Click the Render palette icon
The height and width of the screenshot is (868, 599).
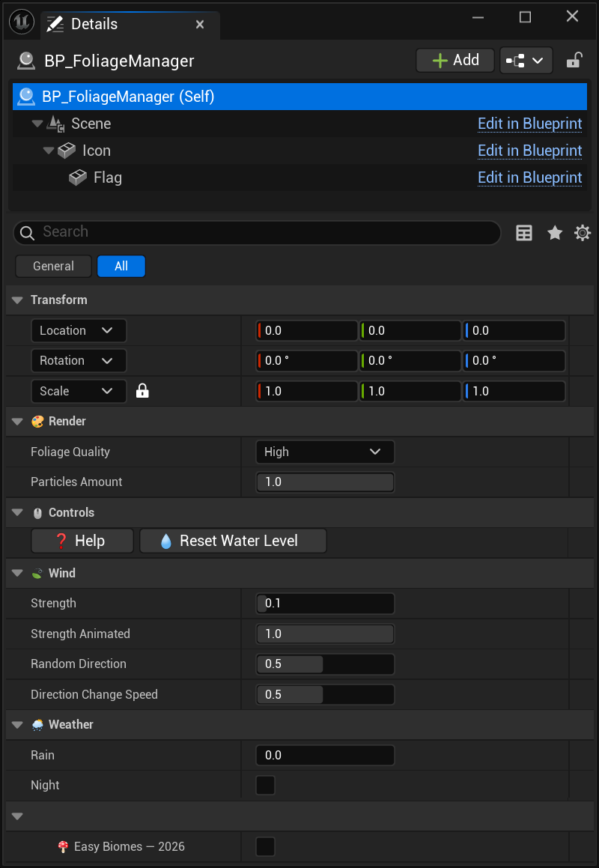[x=37, y=421]
